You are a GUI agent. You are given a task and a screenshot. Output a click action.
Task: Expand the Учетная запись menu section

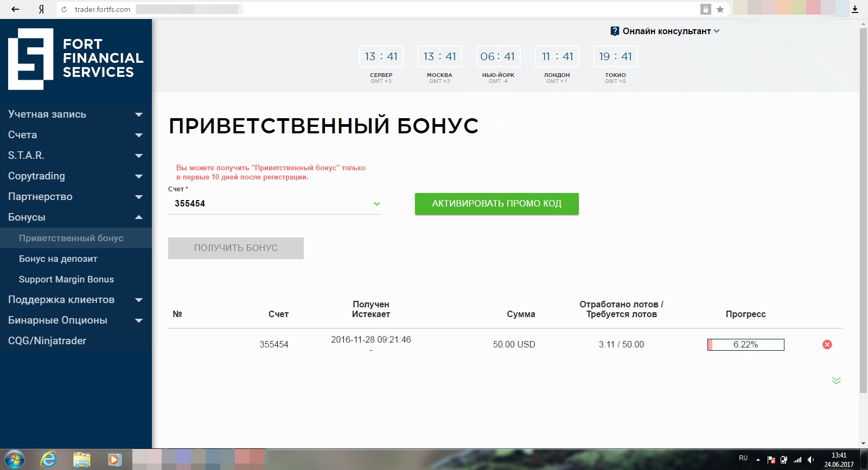click(x=75, y=114)
